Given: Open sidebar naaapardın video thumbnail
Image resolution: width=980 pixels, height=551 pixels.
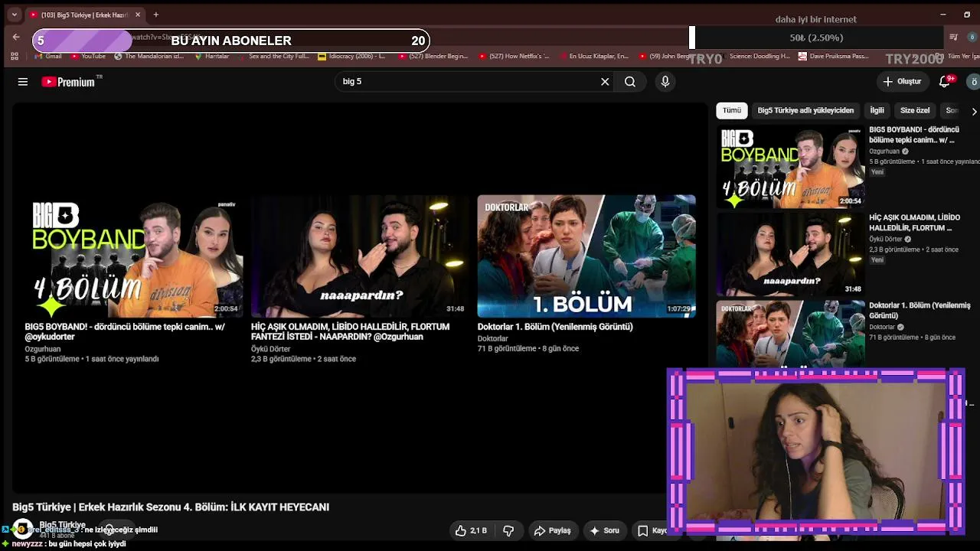Looking at the screenshot, I should click(791, 255).
